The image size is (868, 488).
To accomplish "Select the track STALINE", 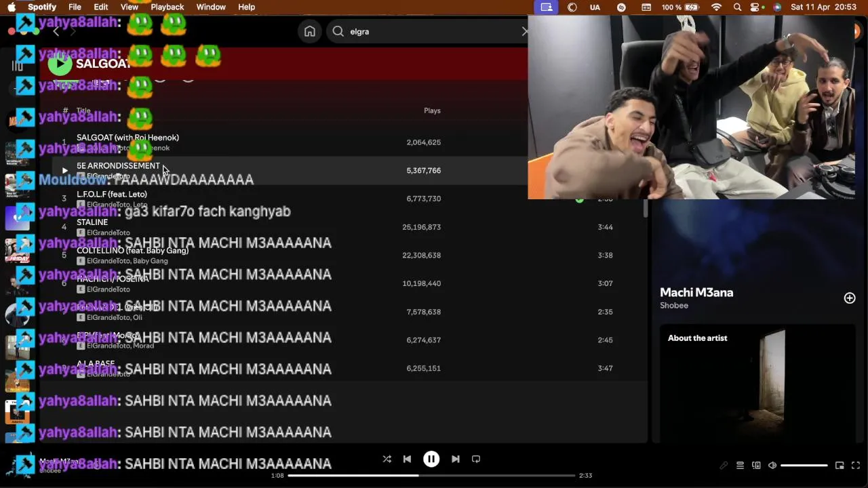I will [92, 222].
